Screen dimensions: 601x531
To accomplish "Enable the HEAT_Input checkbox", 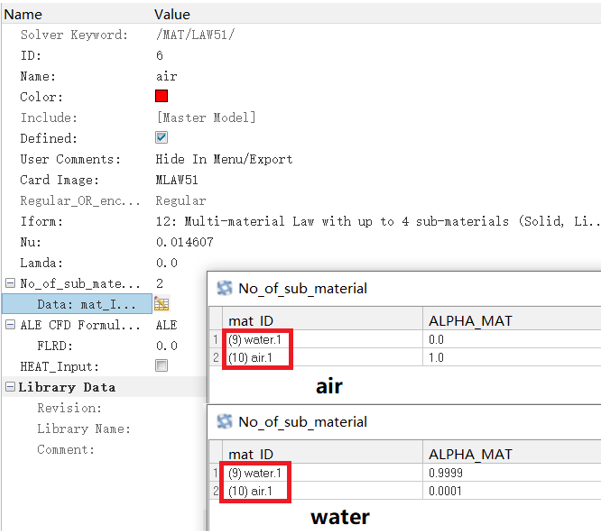I will click(161, 367).
